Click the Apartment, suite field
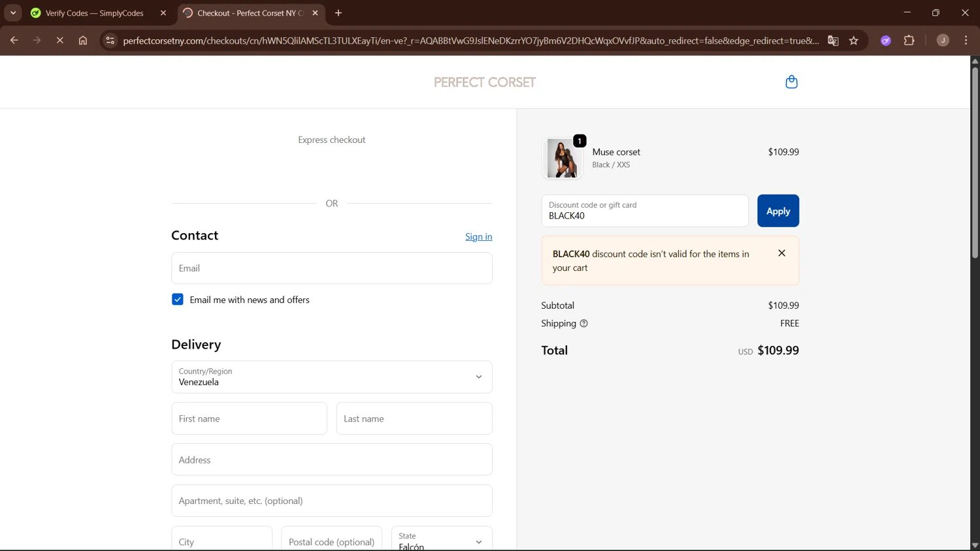Viewport: 980px width, 551px height. (x=332, y=501)
